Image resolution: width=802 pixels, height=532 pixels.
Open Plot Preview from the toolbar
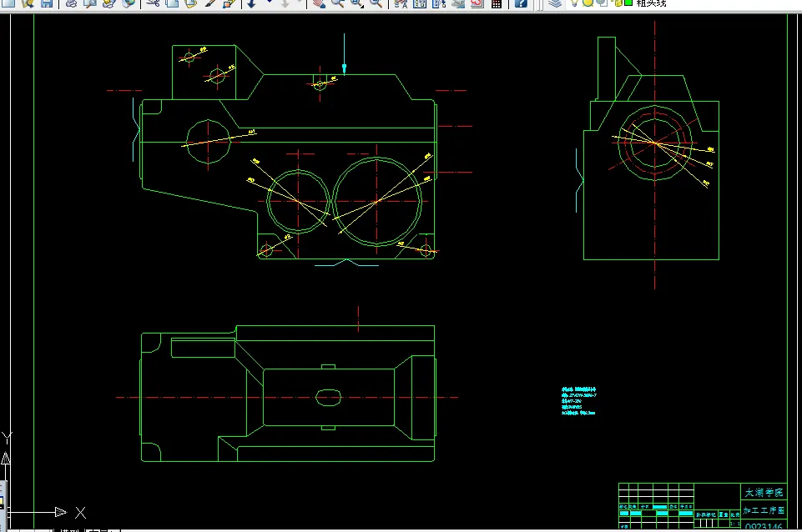(90, 3)
